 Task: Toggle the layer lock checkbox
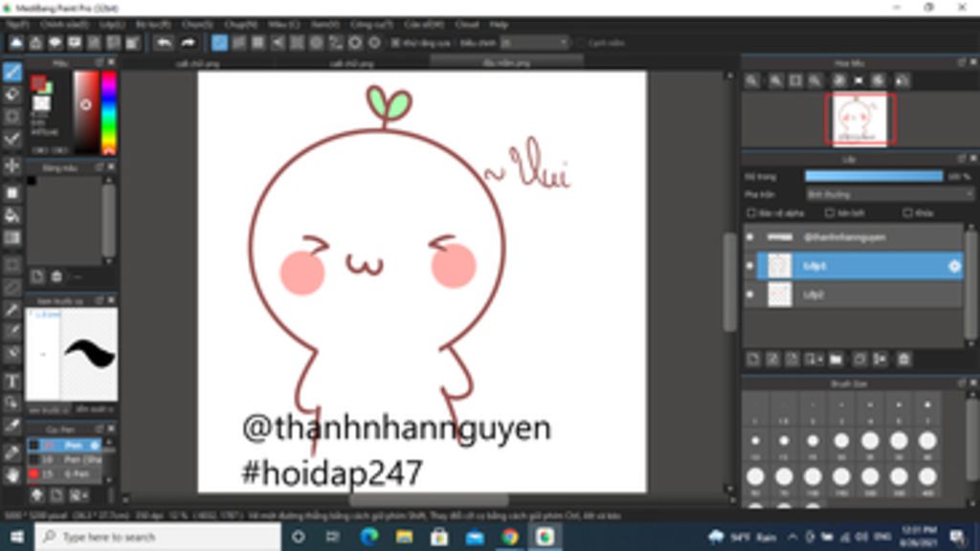(907, 213)
